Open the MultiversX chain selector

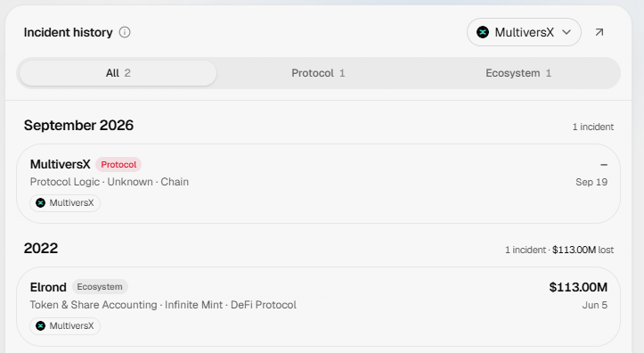[x=524, y=32]
